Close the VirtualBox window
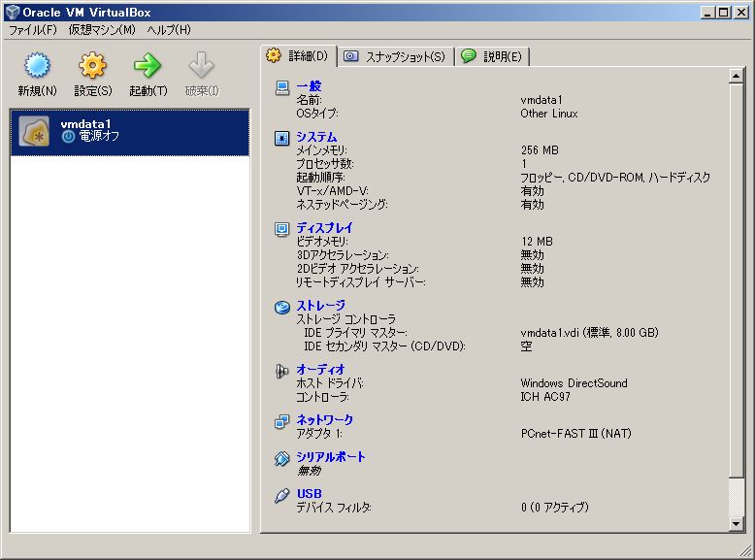The height and width of the screenshot is (560, 755). point(741,12)
